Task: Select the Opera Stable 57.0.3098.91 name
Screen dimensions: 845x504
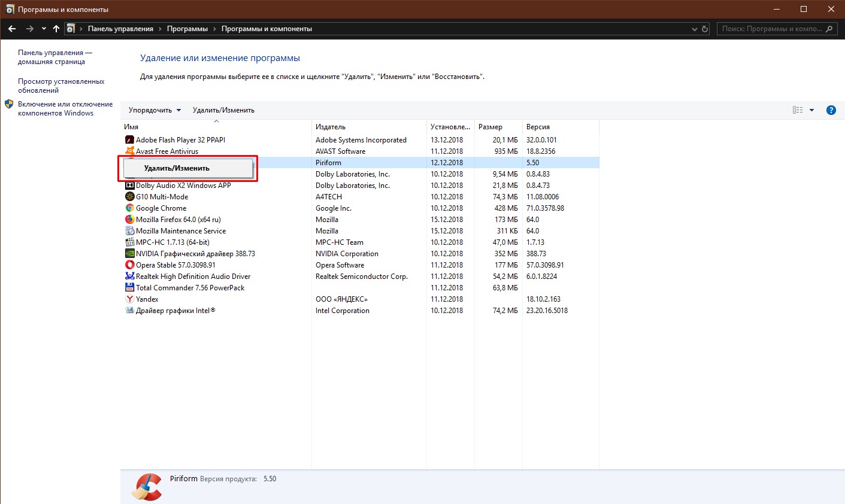Action: [175, 265]
